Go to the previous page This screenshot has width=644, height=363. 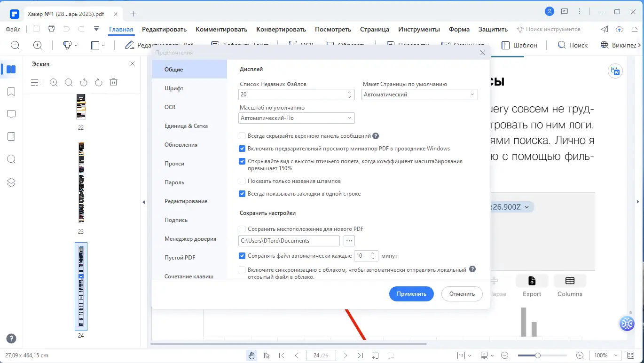click(x=297, y=355)
